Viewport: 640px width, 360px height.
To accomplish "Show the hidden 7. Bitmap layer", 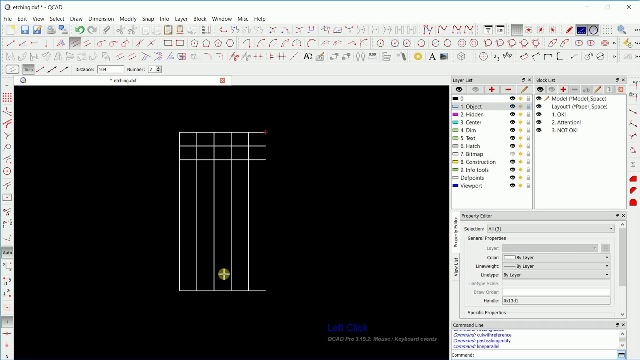I will click(512, 154).
